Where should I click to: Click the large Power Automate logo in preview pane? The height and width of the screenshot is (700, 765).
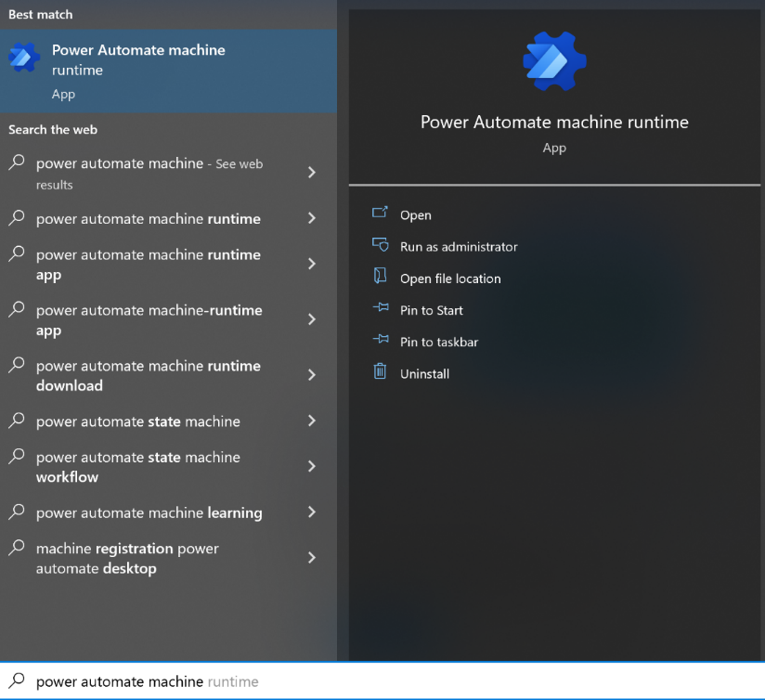coord(555,61)
